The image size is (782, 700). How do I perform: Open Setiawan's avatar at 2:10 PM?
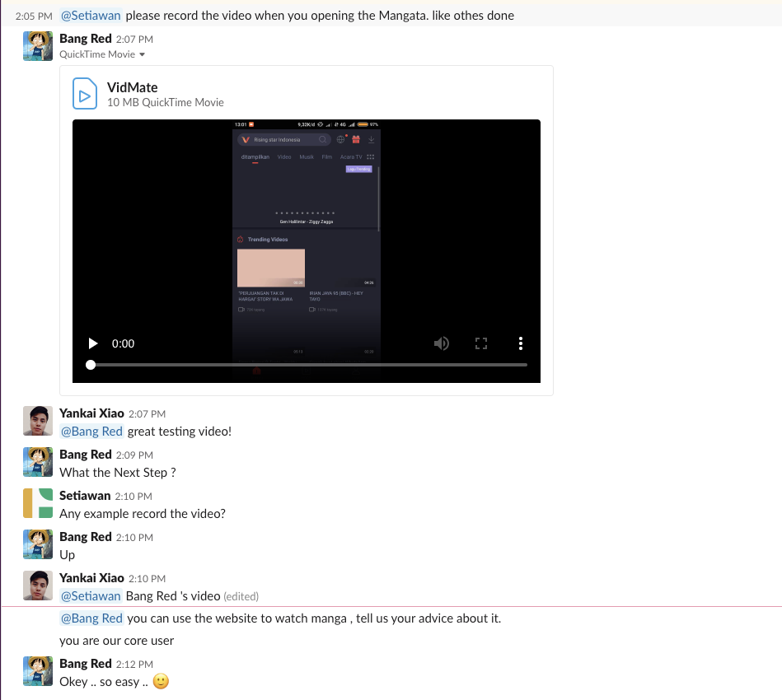pos(38,503)
